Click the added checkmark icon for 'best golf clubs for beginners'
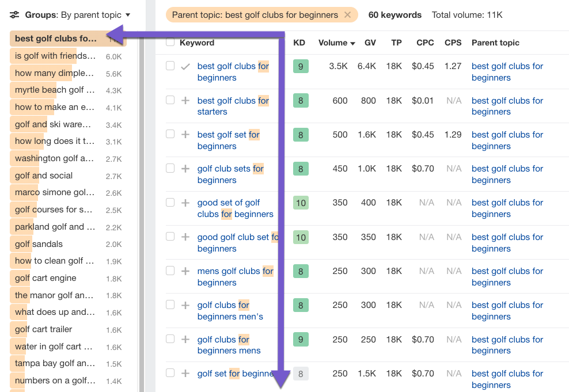 (185, 66)
